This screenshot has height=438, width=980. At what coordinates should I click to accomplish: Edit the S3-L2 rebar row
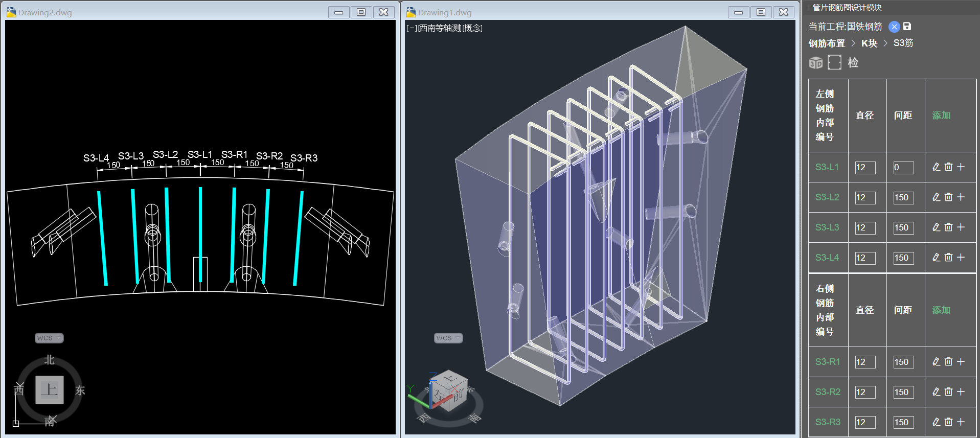point(936,197)
